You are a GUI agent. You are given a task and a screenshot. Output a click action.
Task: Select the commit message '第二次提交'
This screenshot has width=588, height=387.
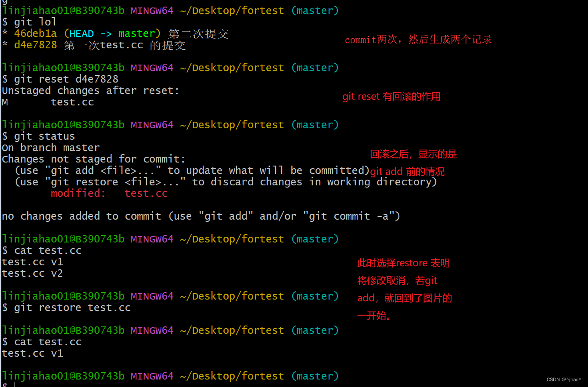198,34
